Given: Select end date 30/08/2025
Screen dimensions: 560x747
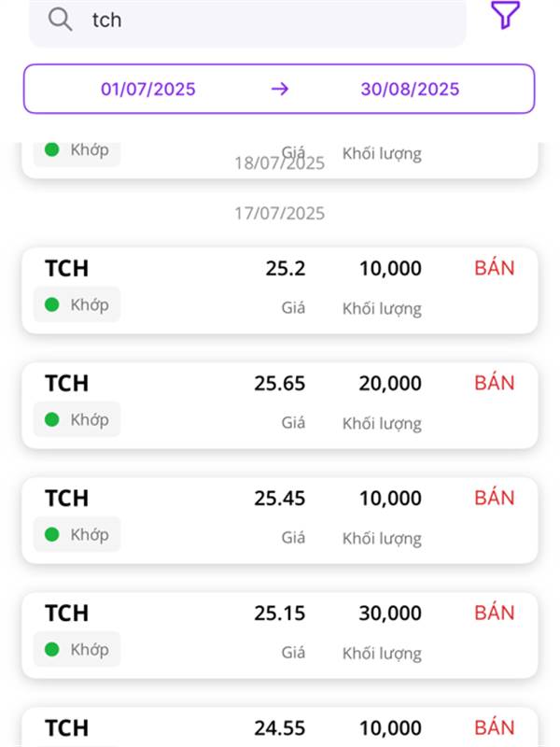Looking at the screenshot, I should coord(410,90).
